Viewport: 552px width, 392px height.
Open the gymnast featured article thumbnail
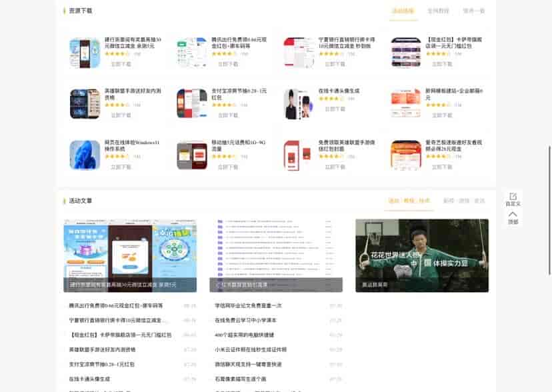[421, 255]
